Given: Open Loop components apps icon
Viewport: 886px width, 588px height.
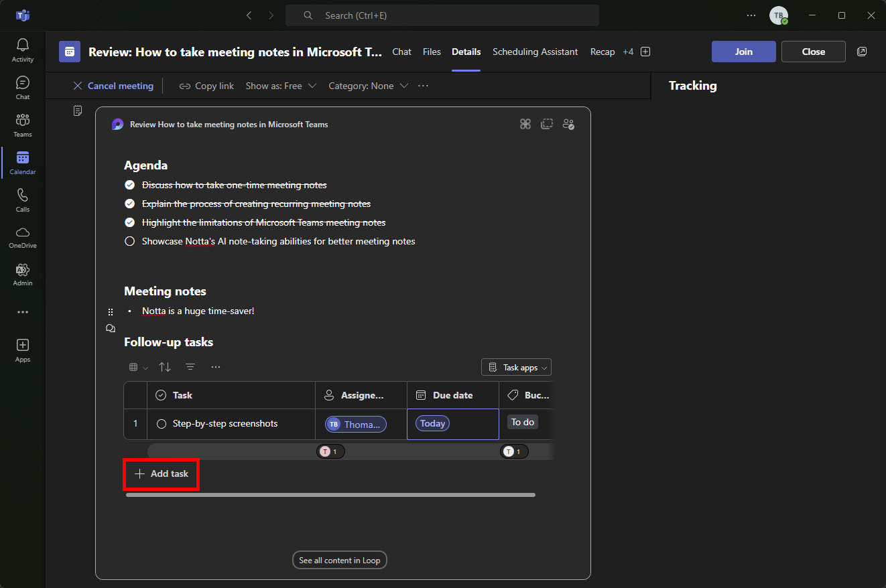Looking at the screenshot, I should pos(525,124).
